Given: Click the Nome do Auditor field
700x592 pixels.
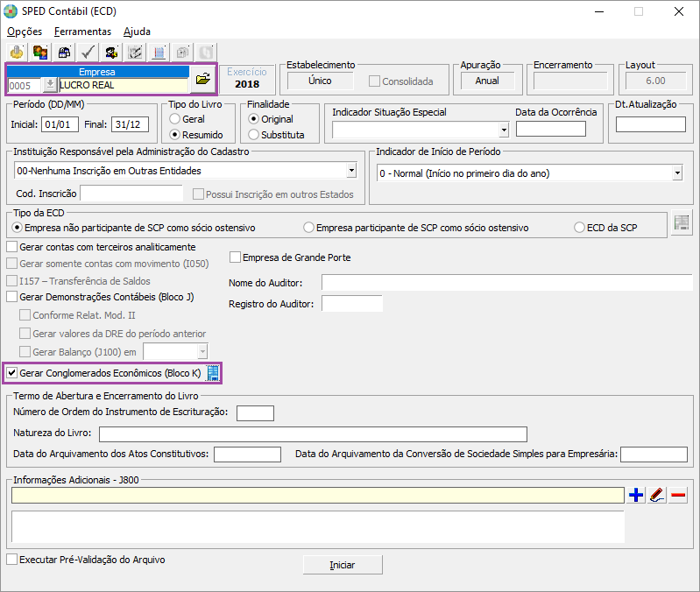Looking at the screenshot, I should (506, 283).
